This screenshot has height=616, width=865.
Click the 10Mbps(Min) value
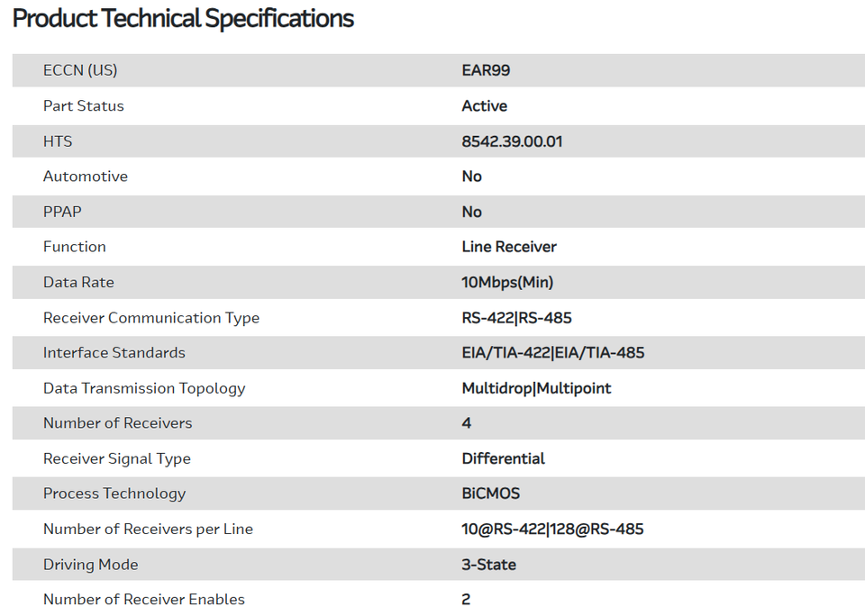coord(507,282)
